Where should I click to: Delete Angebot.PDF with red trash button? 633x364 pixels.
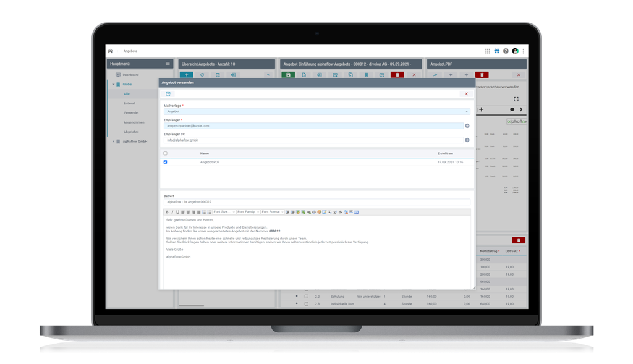[x=482, y=75]
